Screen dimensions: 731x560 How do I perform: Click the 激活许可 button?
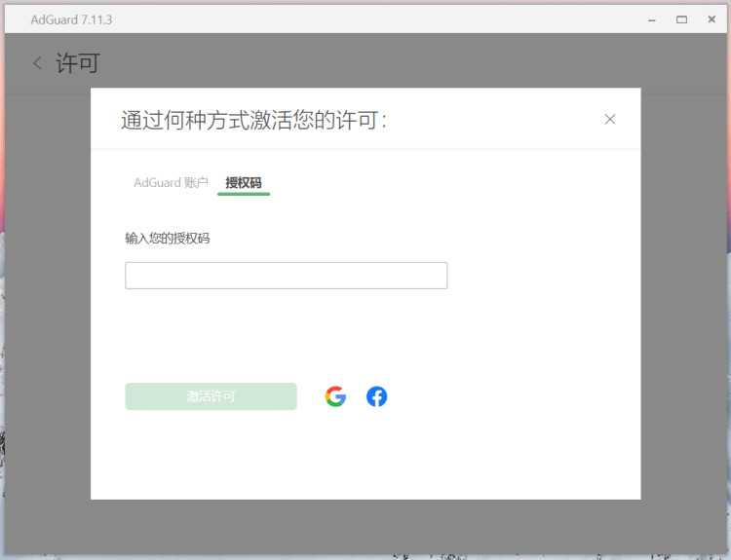[x=211, y=396]
